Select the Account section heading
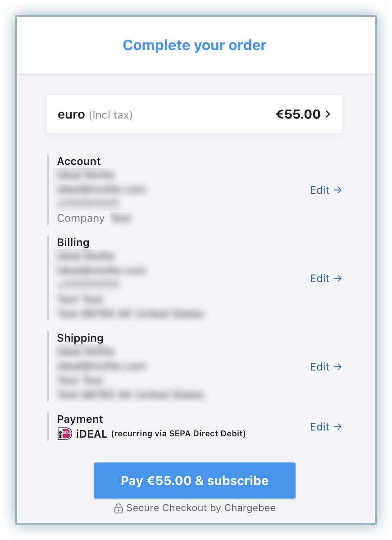Image resolution: width=392 pixels, height=540 pixels. pos(79,161)
